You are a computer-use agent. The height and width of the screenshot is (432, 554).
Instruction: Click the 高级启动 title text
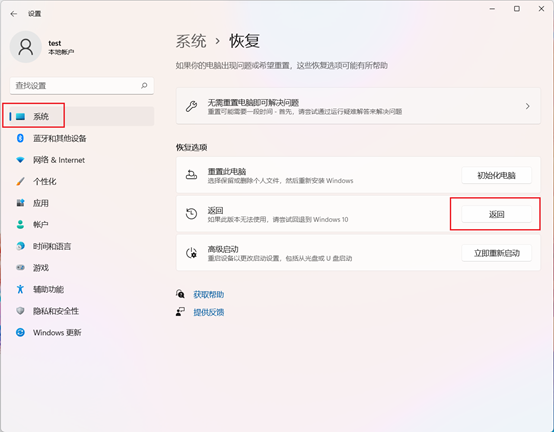coord(223,249)
